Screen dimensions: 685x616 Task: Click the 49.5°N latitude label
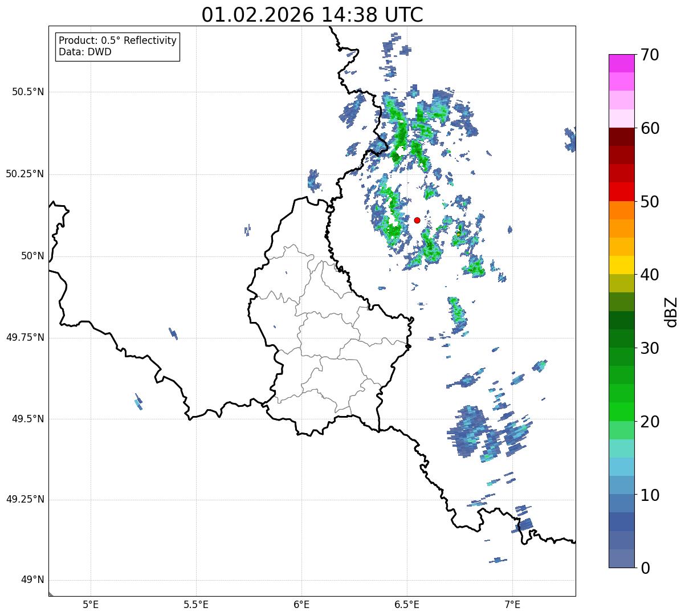[x=28, y=419]
